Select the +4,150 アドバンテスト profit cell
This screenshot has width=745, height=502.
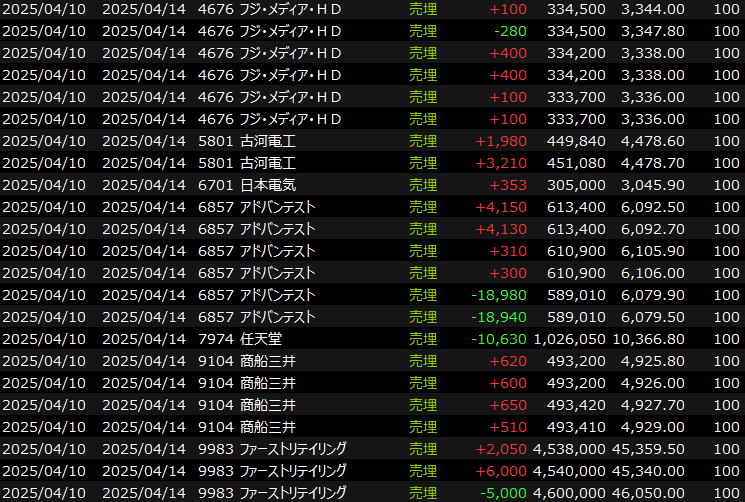click(x=501, y=207)
